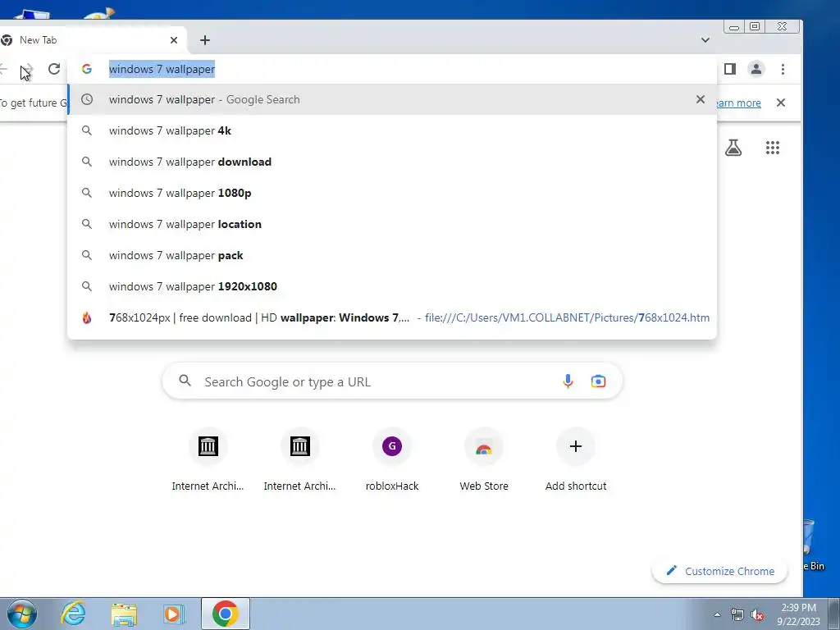Screen dimensions: 840x630
Task: Click the muted volume tray icon
Action: 757,614
